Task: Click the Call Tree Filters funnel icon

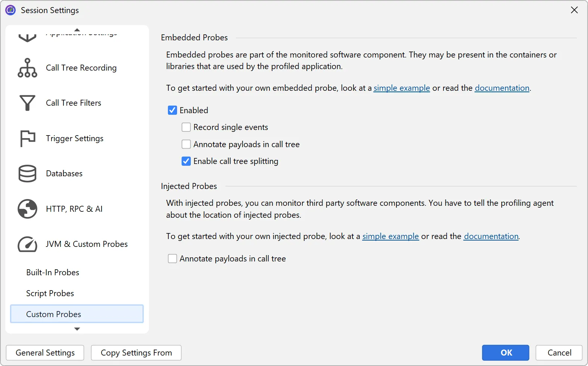Action: click(x=27, y=103)
